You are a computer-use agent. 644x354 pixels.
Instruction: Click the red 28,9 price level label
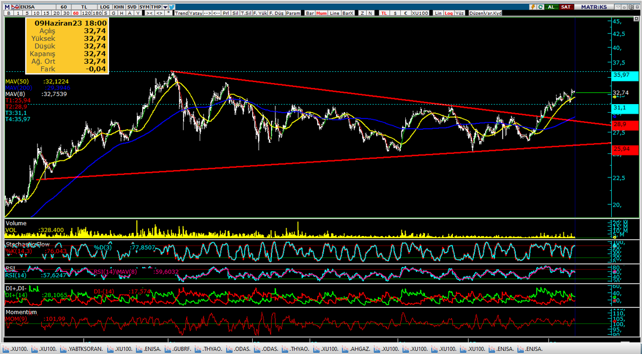(x=624, y=124)
